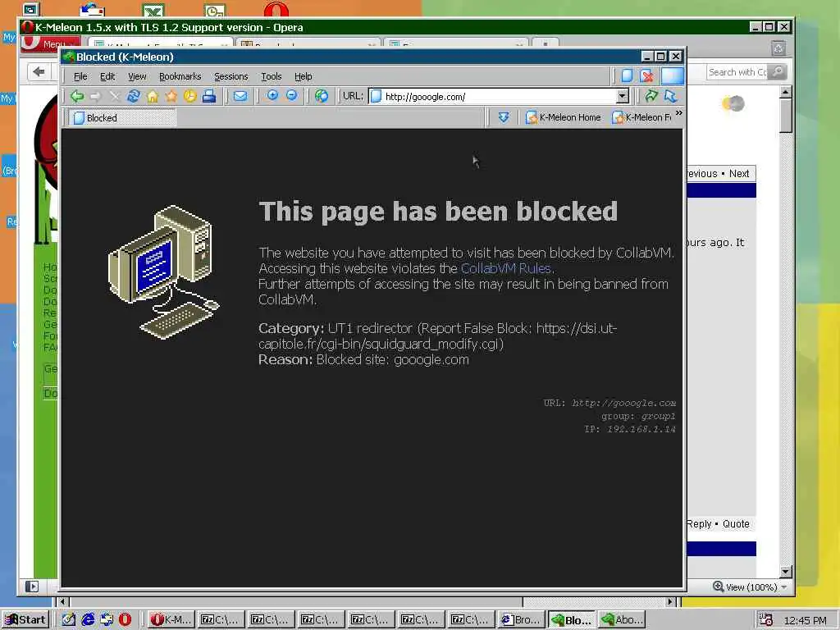Toggle Opera panel button at bottom-left

[x=32, y=587]
